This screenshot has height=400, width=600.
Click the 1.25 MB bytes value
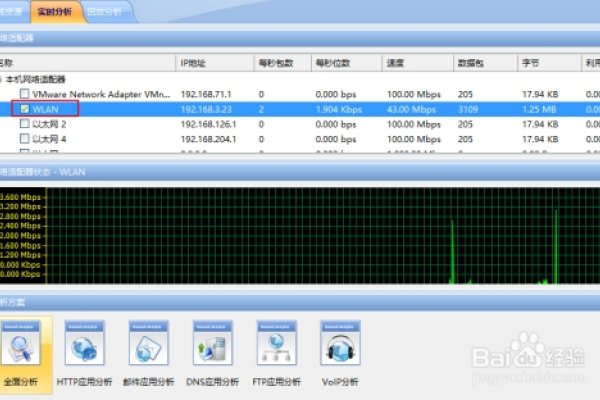pos(539,109)
